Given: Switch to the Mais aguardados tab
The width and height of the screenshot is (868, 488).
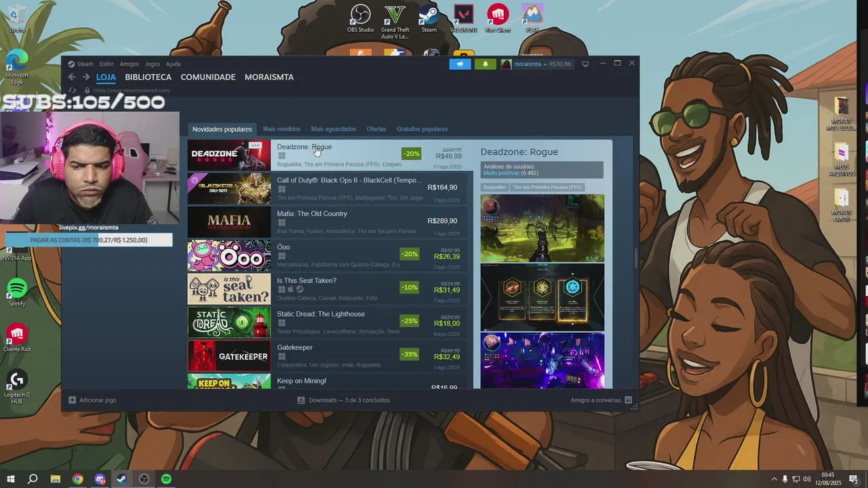Looking at the screenshot, I should pos(333,129).
